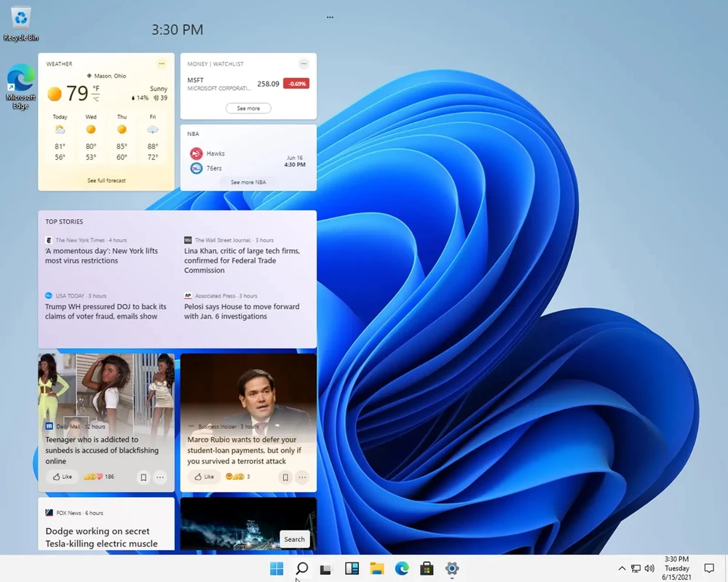
Task: Like the Marco Rubio Business Insider story
Action: tap(203, 477)
